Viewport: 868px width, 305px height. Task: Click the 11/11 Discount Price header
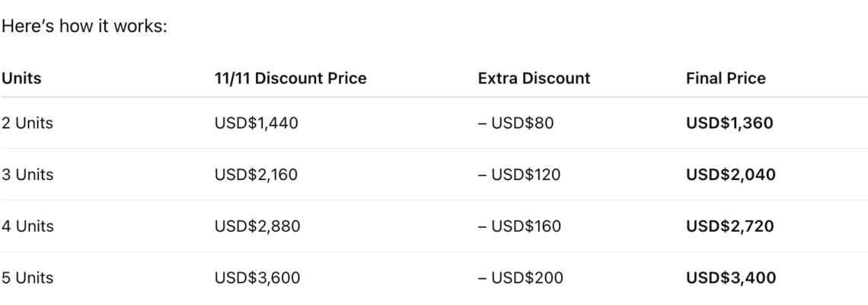tap(290, 78)
